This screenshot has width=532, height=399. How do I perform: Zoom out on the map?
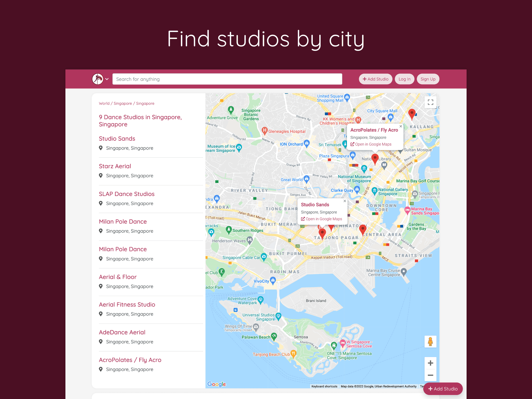point(430,375)
